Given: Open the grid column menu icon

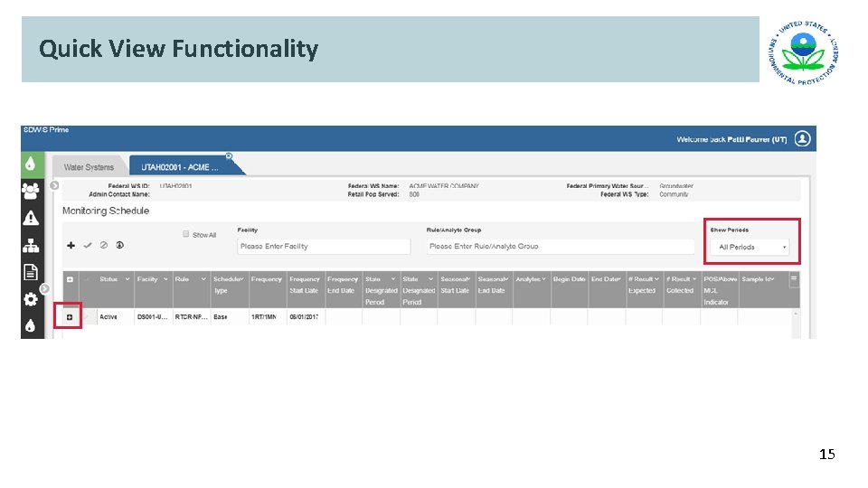Looking at the screenshot, I should click(x=794, y=279).
